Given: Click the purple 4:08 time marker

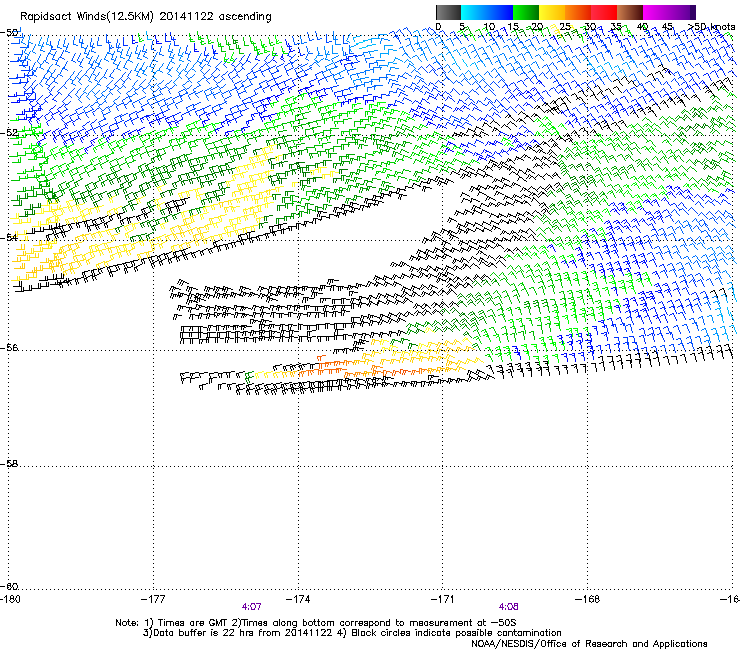Looking at the screenshot, I should pos(508,607).
